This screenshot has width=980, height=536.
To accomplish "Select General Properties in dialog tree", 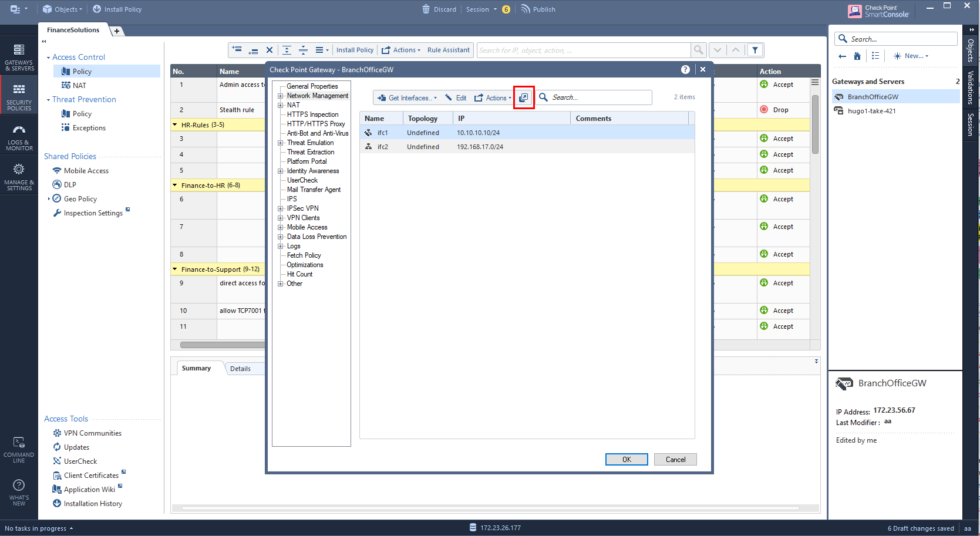I will tap(312, 86).
